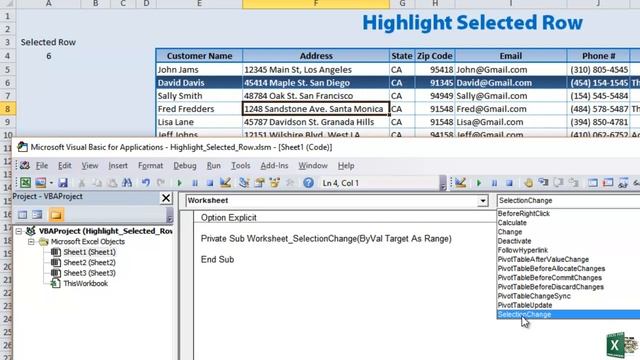Viewport: 640px width, 360px height.
Task: Open the Edit menu
Action: coord(64,165)
